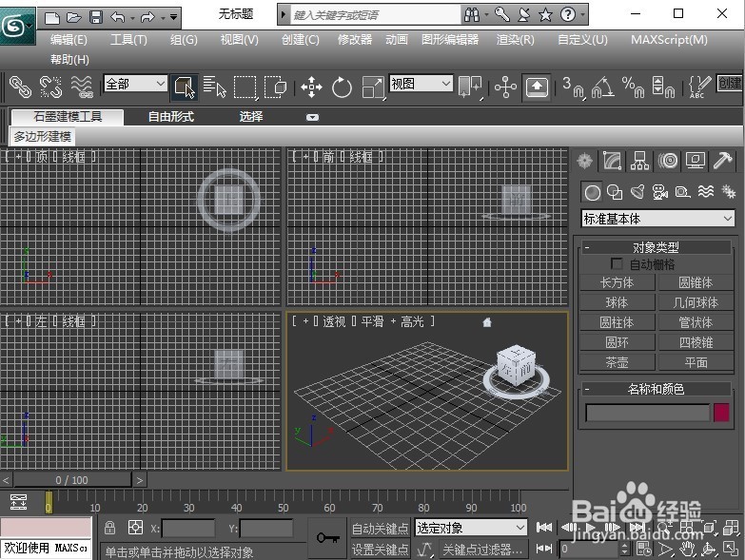Click Edit Named Selection Sets icon
This screenshot has height=560, width=745.
pyautogui.click(x=699, y=87)
